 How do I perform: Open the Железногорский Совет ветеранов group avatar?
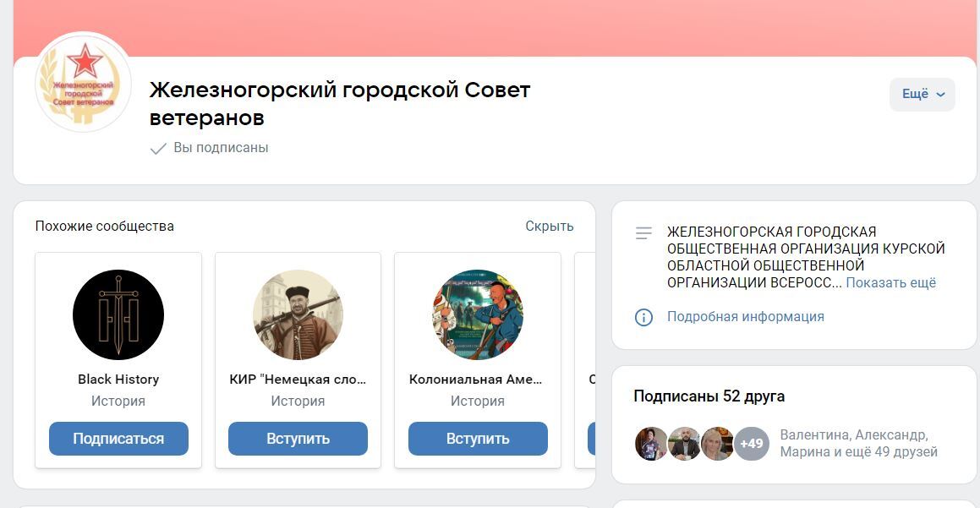tap(83, 83)
